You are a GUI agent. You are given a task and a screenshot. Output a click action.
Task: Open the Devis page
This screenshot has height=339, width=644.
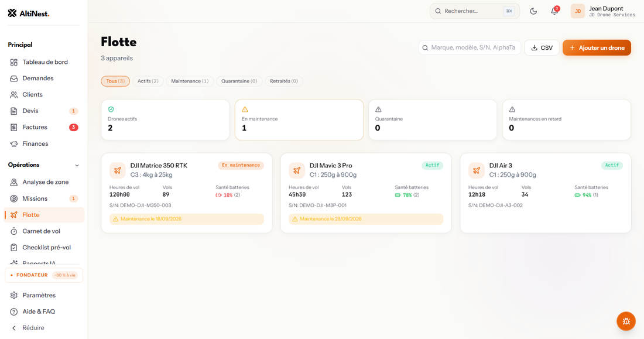[44, 111]
